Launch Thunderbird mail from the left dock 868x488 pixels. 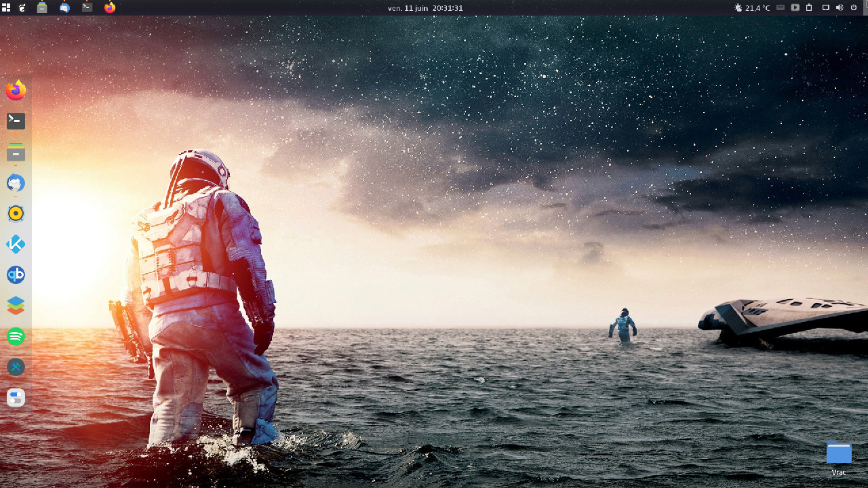(x=16, y=183)
